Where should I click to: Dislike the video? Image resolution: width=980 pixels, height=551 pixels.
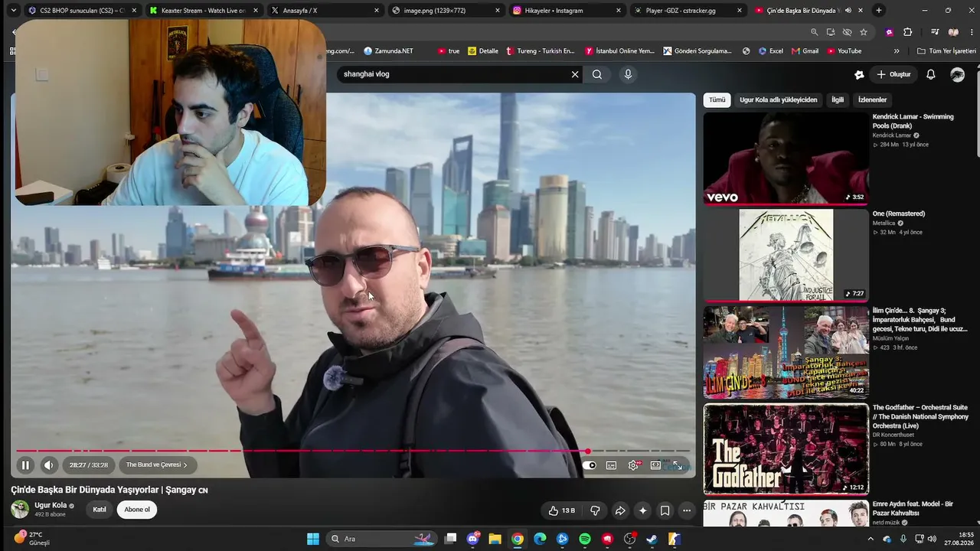tap(595, 510)
